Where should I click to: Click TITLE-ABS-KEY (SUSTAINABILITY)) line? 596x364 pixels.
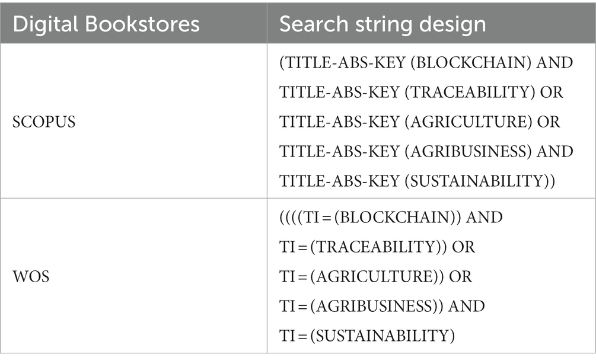pos(417,181)
